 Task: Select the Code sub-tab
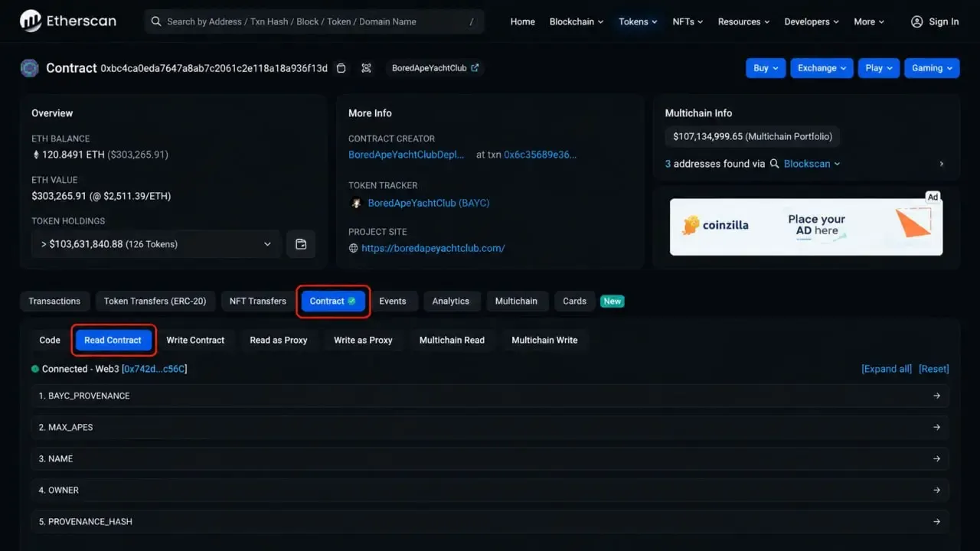(50, 340)
